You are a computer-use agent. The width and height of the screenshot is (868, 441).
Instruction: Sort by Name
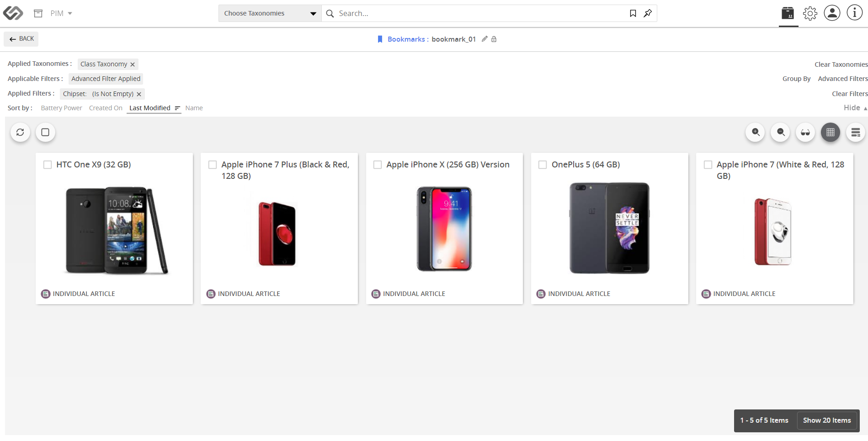click(194, 108)
